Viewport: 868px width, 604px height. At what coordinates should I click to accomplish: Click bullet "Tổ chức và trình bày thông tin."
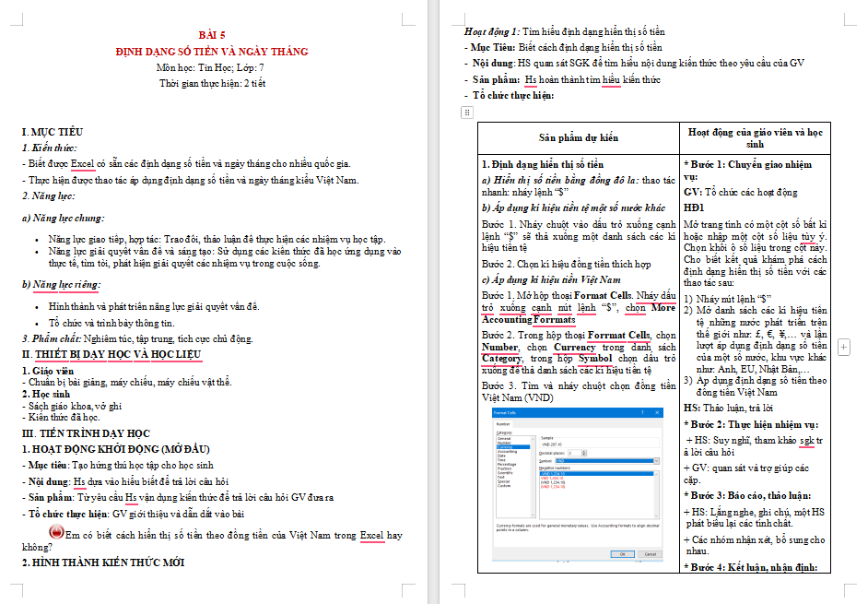[111, 323]
